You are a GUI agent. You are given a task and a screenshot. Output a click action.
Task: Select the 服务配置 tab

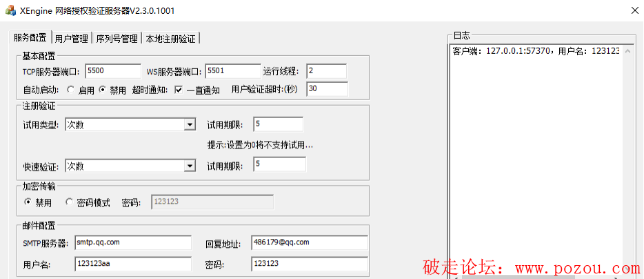click(30, 38)
